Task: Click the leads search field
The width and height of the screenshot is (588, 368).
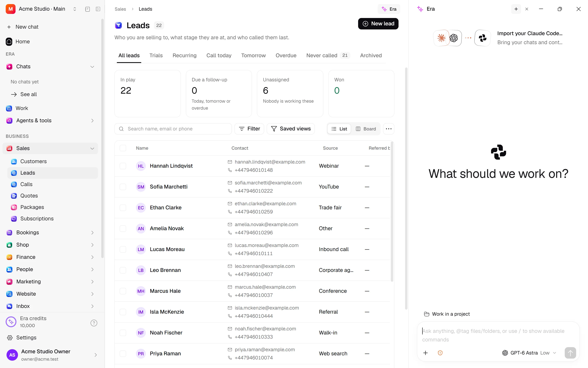Action: [173, 129]
